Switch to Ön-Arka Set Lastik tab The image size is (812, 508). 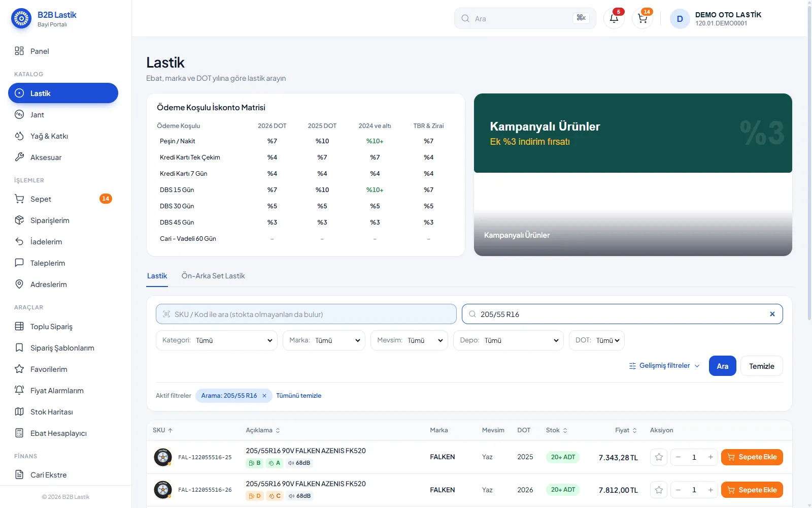point(213,276)
